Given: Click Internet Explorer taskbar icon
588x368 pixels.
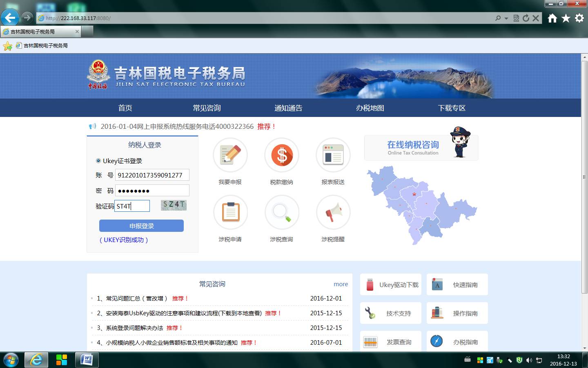Looking at the screenshot, I should (x=36, y=360).
